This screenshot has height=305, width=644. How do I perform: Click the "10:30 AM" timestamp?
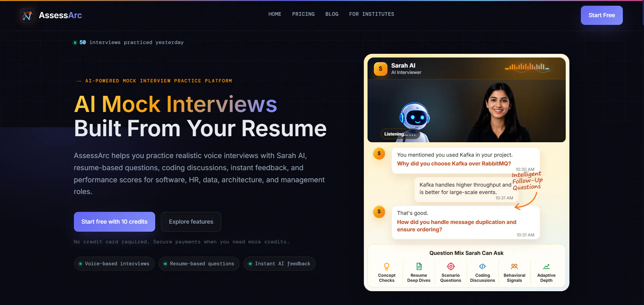(x=525, y=169)
